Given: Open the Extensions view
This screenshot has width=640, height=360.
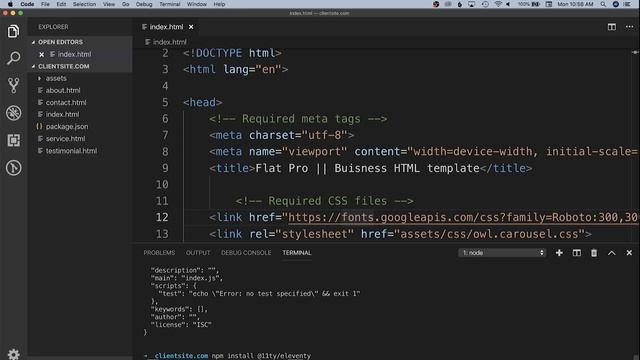Looking at the screenshot, I should coord(13,140).
